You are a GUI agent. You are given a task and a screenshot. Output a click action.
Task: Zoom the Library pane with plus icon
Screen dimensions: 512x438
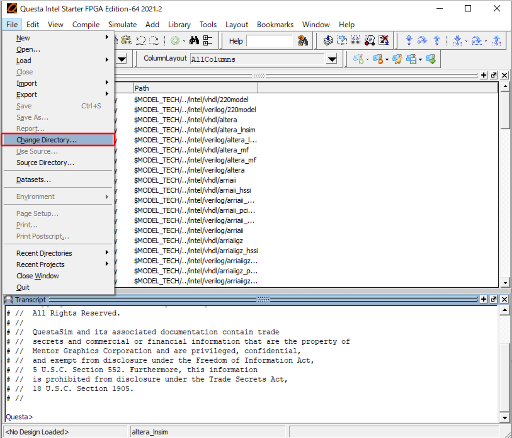pyautogui.click(x=484, y=75)
